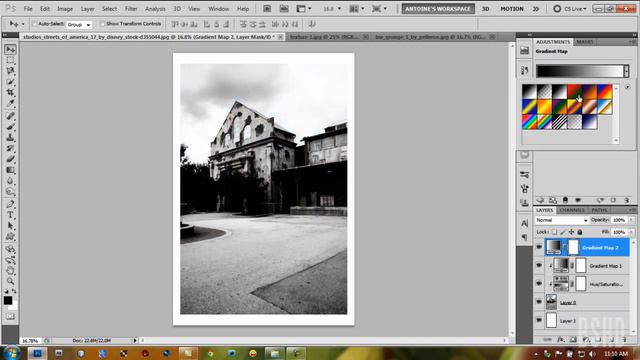640x360 pixels.
Task: Expand more workspaces chevron
Action: [x=536, y=9]
